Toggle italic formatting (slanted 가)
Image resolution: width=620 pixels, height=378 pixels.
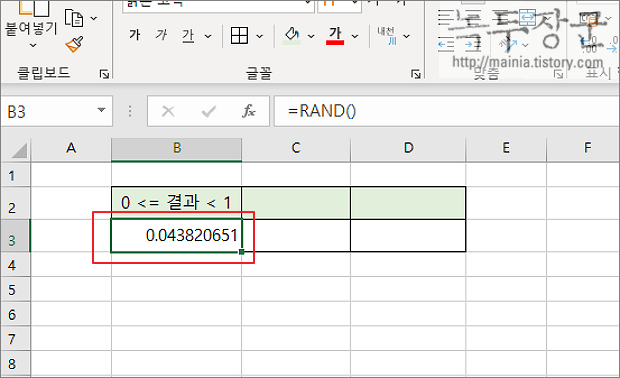(161, 35)
